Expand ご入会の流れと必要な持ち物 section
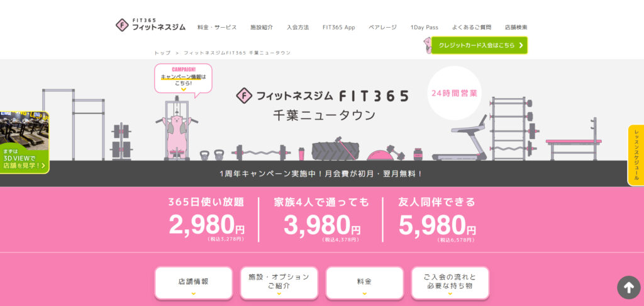The image size is (644, 306). [x=450, y=283]
